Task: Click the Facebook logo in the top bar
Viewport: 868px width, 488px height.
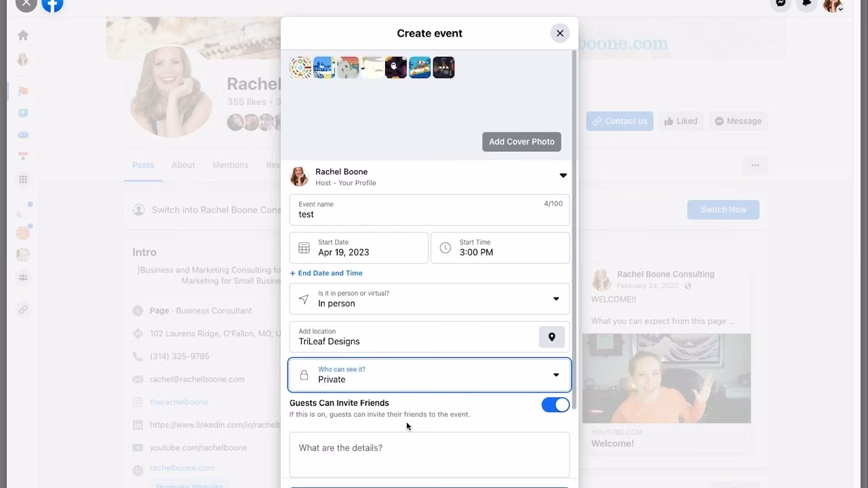Action: click(x=52, y=5)
